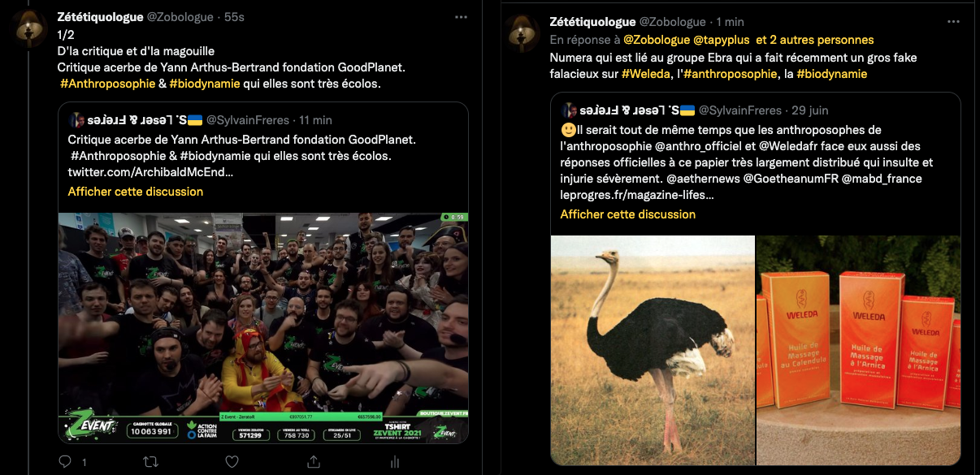Open more options menu on right tweet

click(953, 20)
